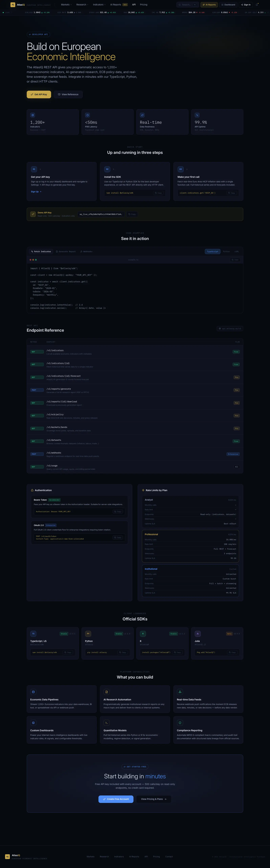
Task: Select Python as code language
Action: tap(227, 251)
